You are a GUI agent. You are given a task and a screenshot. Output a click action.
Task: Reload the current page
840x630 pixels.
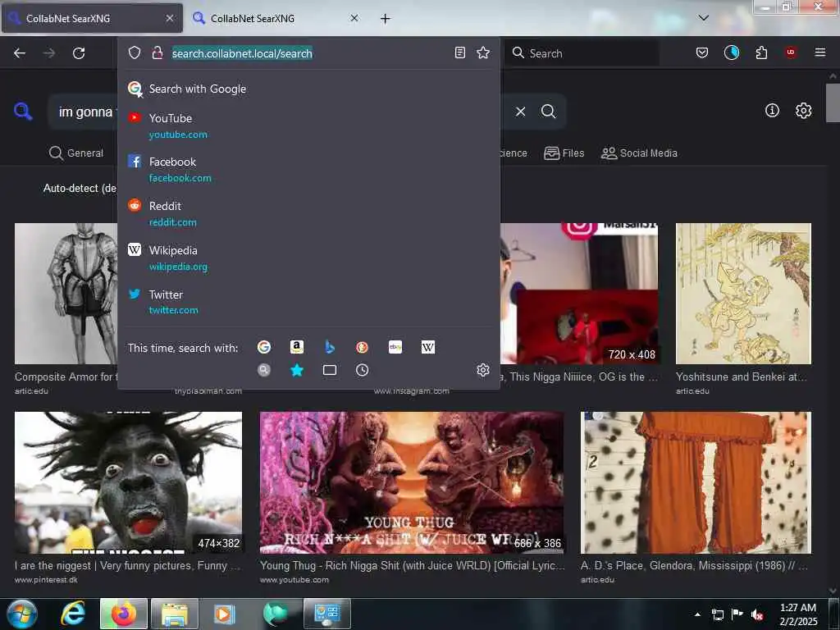click(79, 53)
